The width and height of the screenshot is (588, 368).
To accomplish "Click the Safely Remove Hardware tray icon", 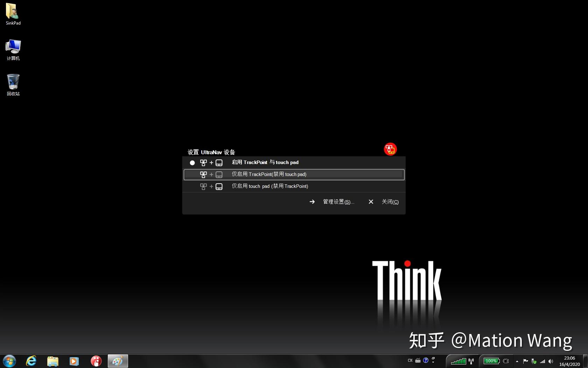I will pos(533,361).
